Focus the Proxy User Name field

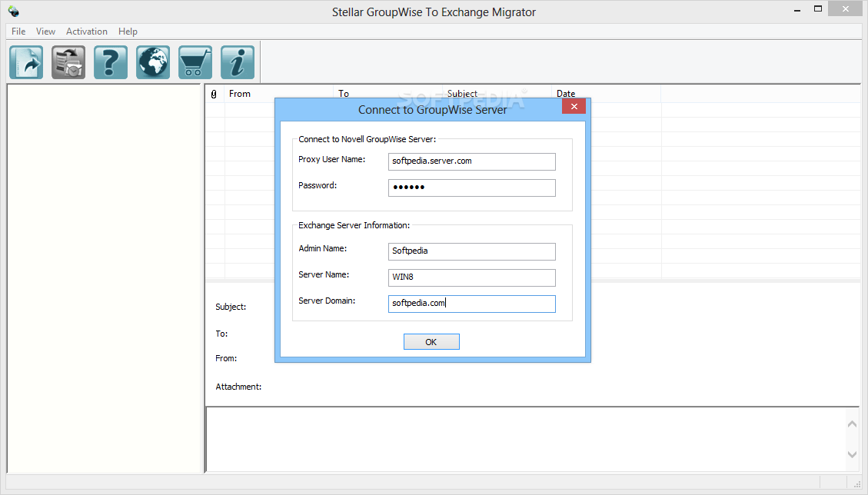[471, 161]
